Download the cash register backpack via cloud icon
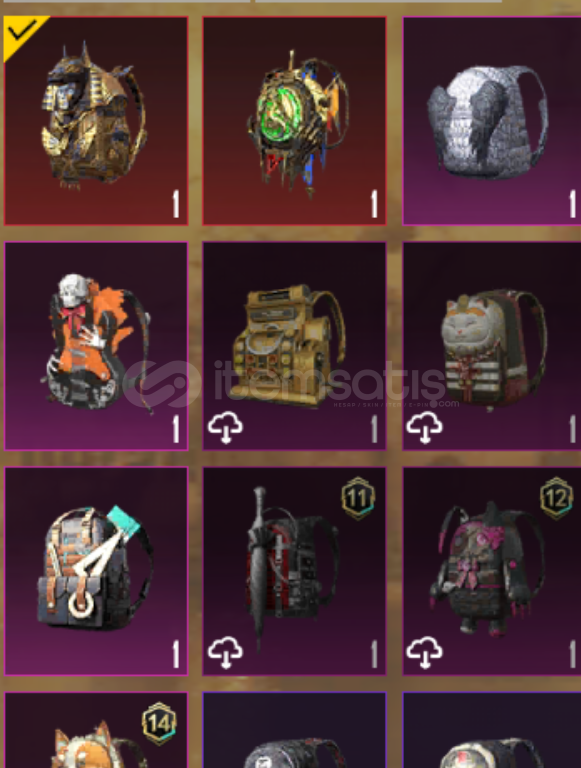The height and width of the screenshot is (768, 581). [225, 427]
